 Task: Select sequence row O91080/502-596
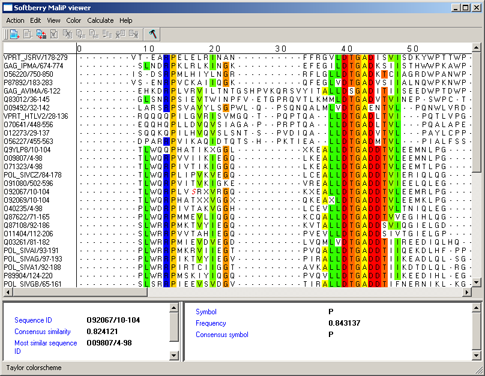coord(28,183)
